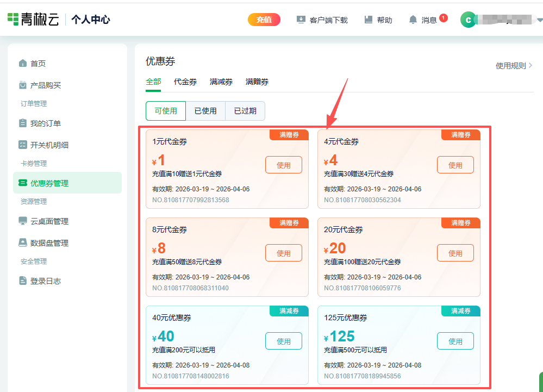Switch filter to 已过期 coupons
543x392 pixels.
point(245,111)
